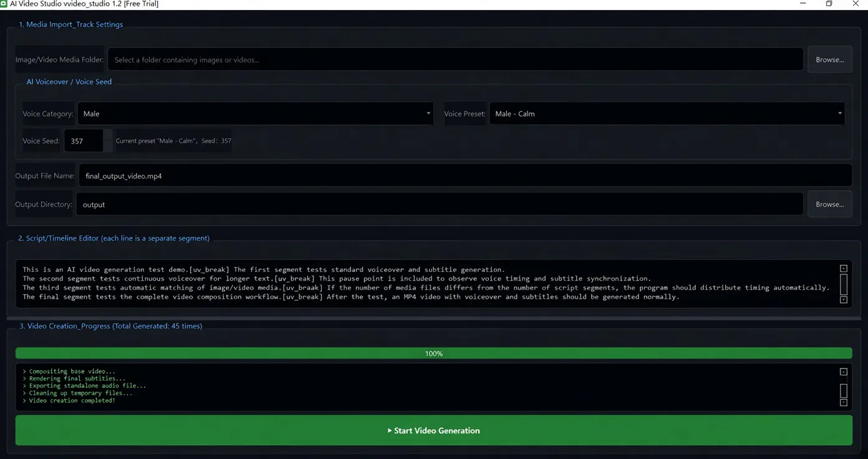Maximize the AI Video Studio window
868x459 pixels.
click(x=829, y=4)
